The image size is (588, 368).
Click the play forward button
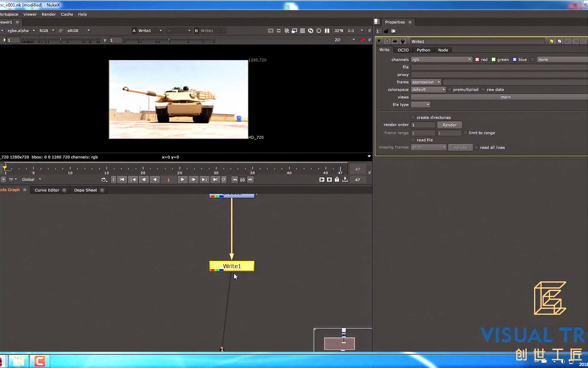coord(182,180)
